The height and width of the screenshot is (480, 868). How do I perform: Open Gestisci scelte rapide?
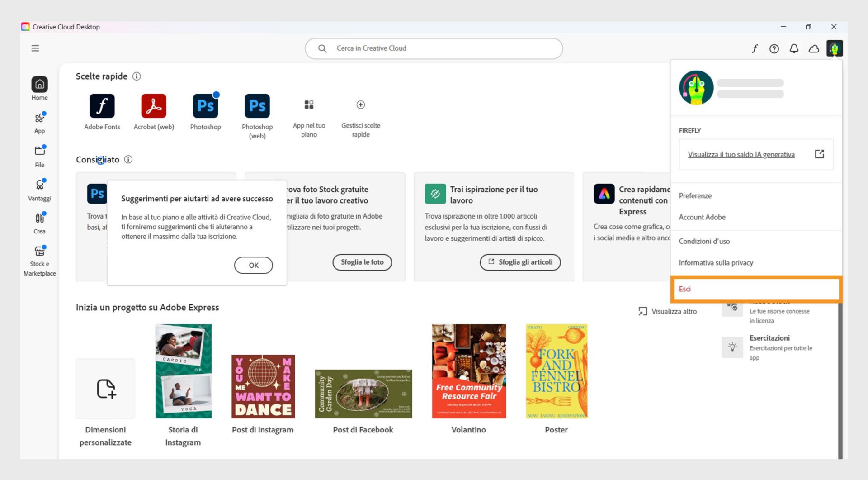point(360,105)
